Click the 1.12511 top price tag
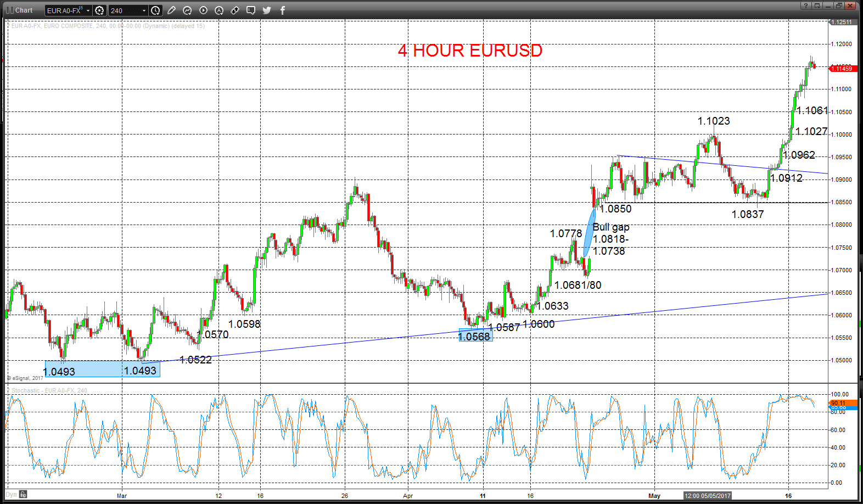The height and width of the screenshot is (504, 863). [x=842, y=22]
